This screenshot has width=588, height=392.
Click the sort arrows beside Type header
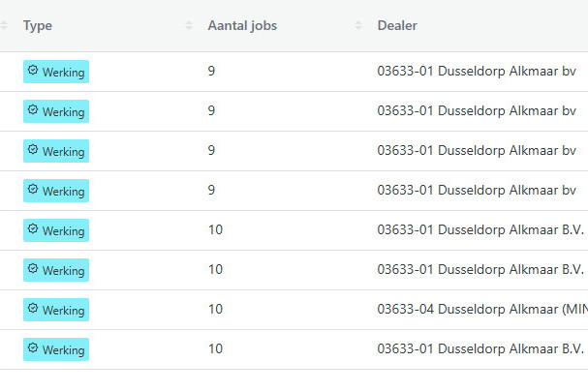[x=189, y=26]
